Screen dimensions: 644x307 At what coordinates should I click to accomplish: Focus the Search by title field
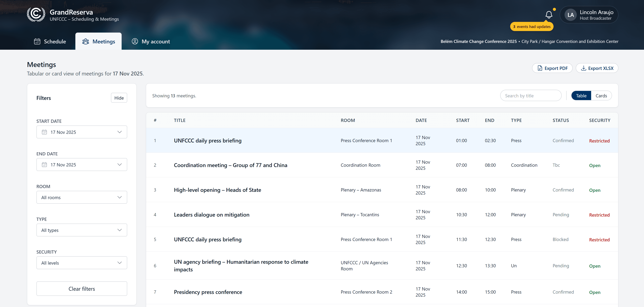[x=531, y=96]
